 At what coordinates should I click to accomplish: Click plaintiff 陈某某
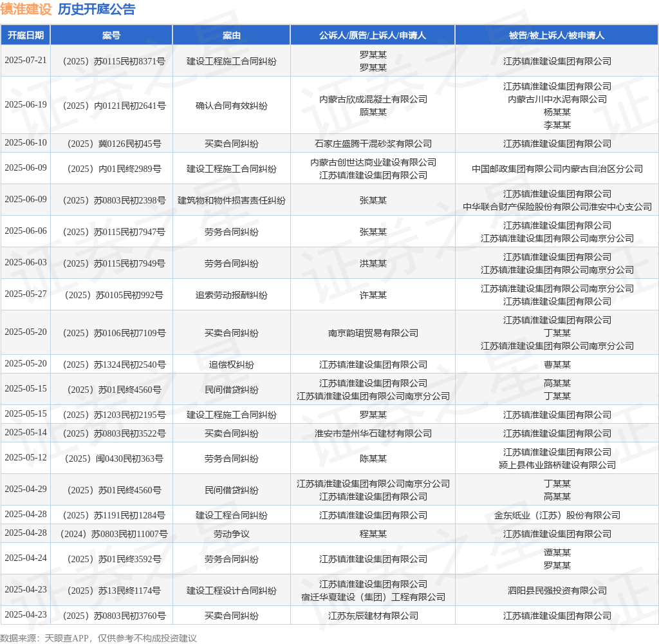(x=373, y=459)
